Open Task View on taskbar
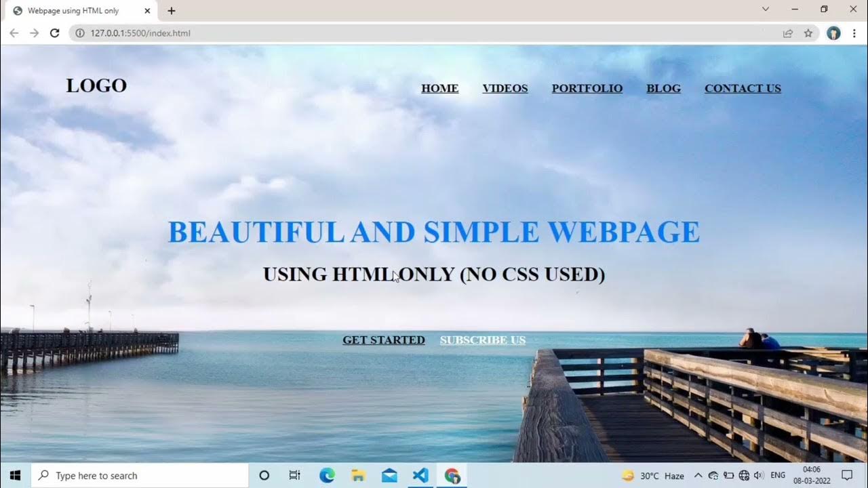 [x=294, y=476]
